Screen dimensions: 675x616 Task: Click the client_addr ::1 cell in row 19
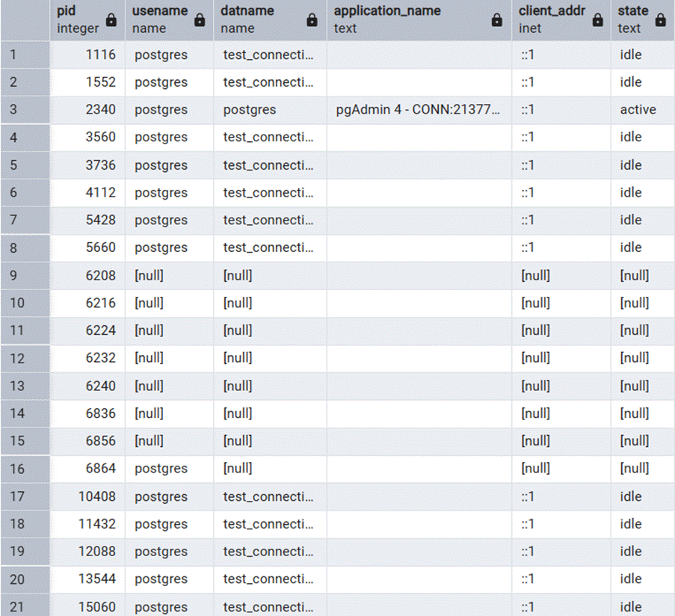coord(561,552)
